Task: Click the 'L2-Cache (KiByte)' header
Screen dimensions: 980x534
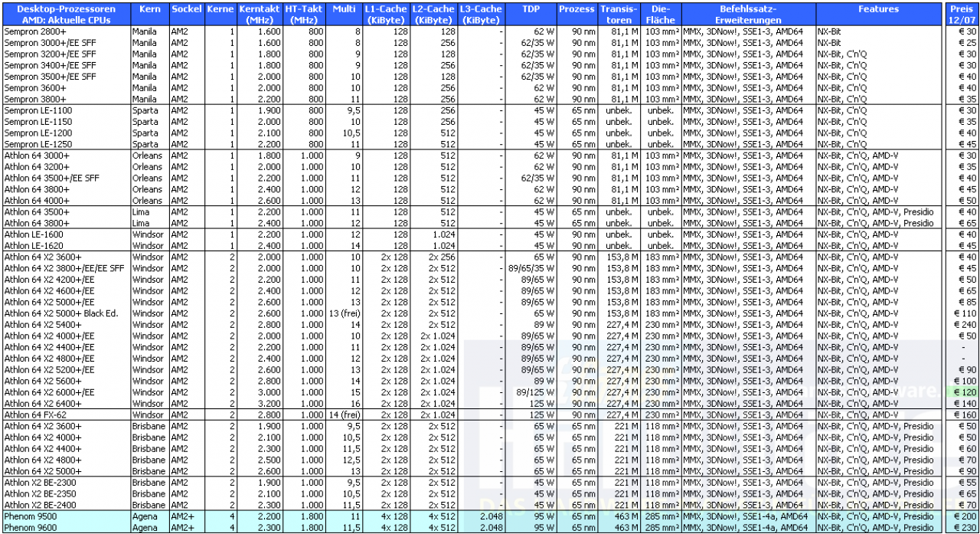Action: pyautogui.click(x=434, y=15)
